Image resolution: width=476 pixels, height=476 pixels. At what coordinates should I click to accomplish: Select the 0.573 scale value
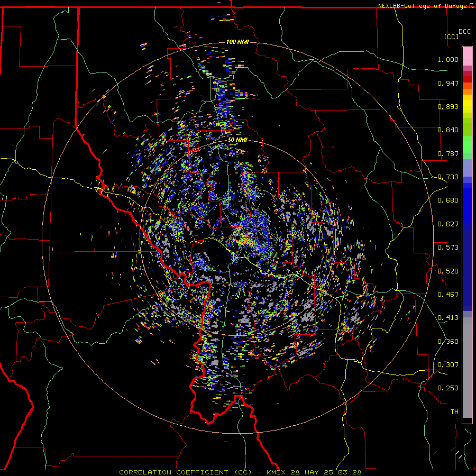click(x=448, y=248)
